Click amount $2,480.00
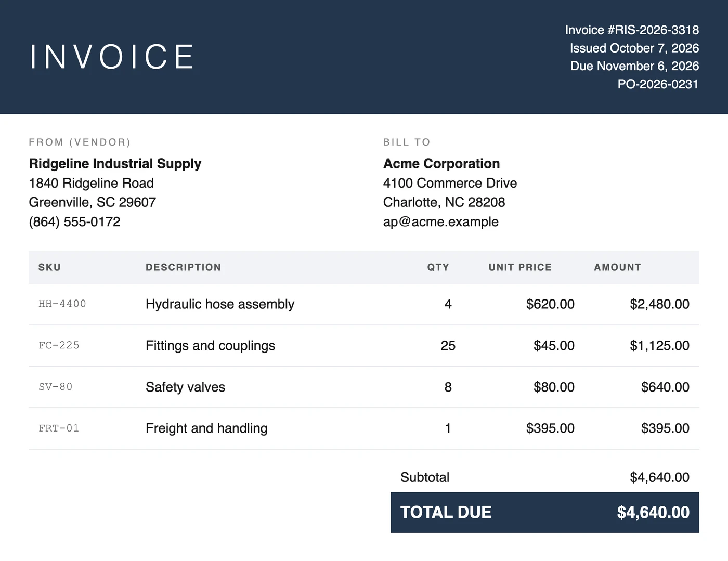The height and width of the screenshot is (561, 728). (x=659, y=304)
